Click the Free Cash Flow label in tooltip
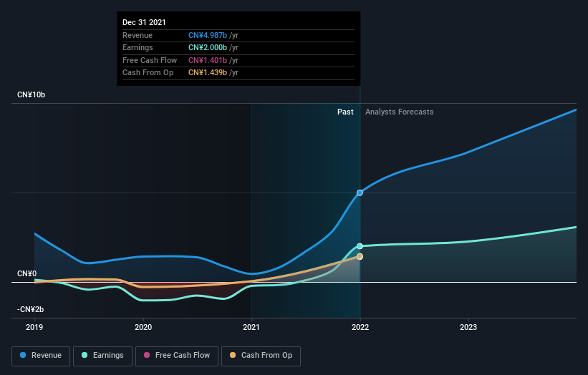Viewport: 588px width, 375px height. (x=150, y=60)
